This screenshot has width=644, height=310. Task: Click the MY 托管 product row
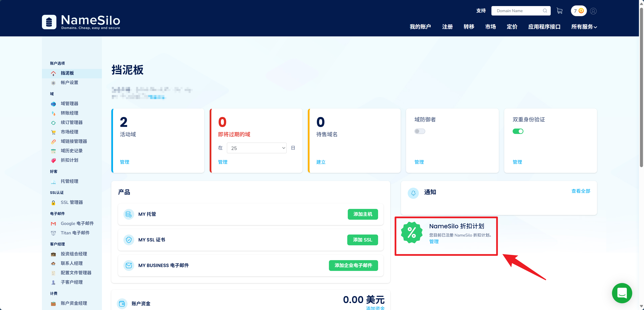pyautogui.click(x=250, y=214)
